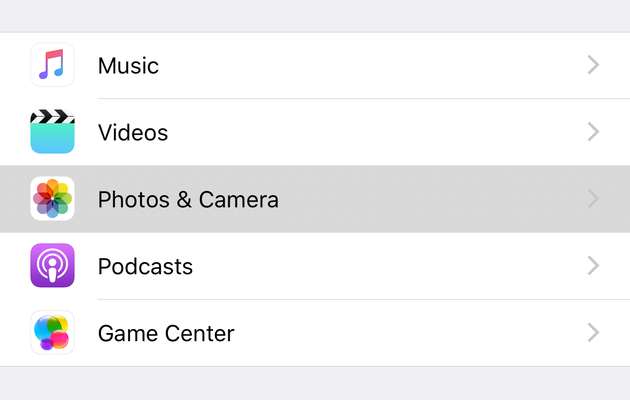The height and width of the screenshot is (400, 630).
Task: Open the Music settings label
Action: click(128, 65)
